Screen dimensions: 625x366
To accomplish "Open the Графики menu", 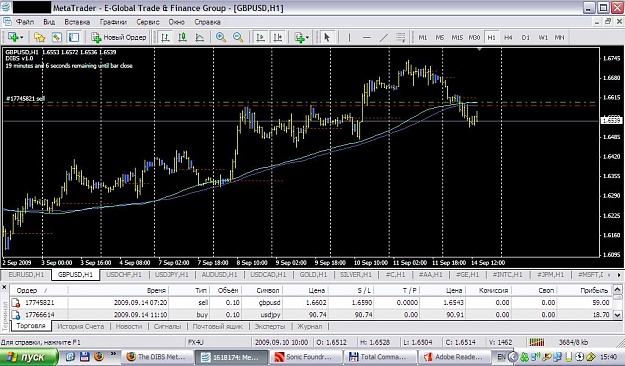I will pyautogui.click(x=113, y=22).
